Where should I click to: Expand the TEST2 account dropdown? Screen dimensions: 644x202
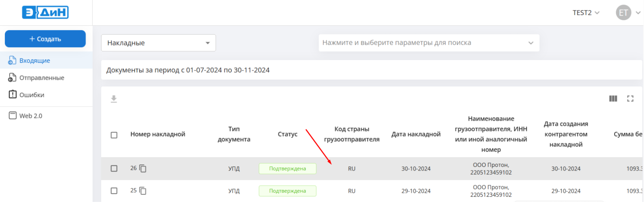[x=586, y=12]
